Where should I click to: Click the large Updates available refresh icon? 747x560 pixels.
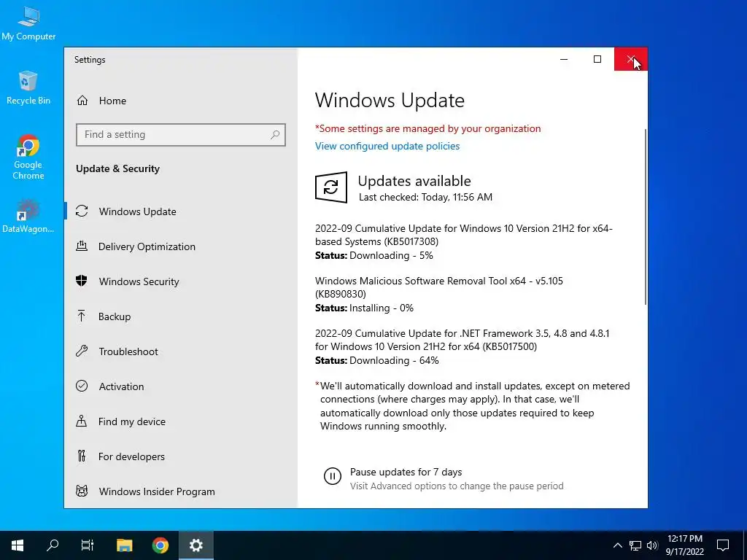(331, 187)
